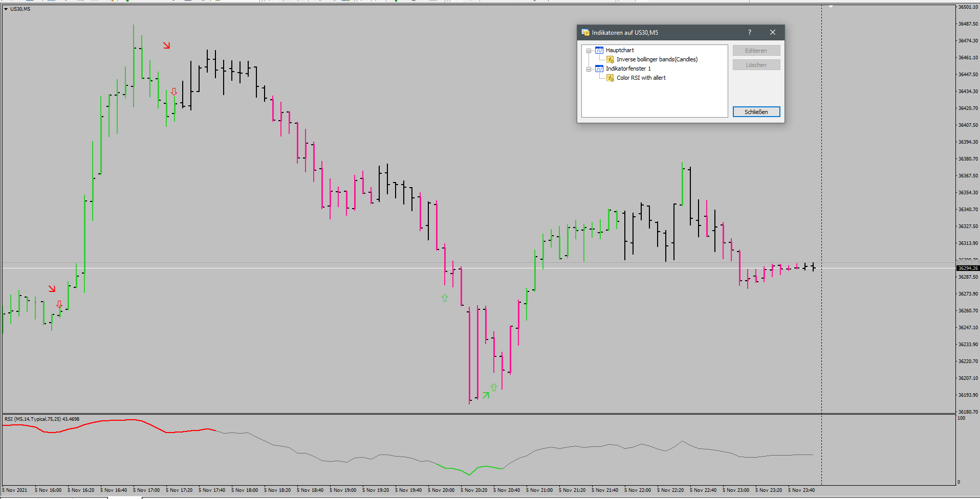Select Inverse bollinger bands(Candles) indicator

[x=657, y=59]
